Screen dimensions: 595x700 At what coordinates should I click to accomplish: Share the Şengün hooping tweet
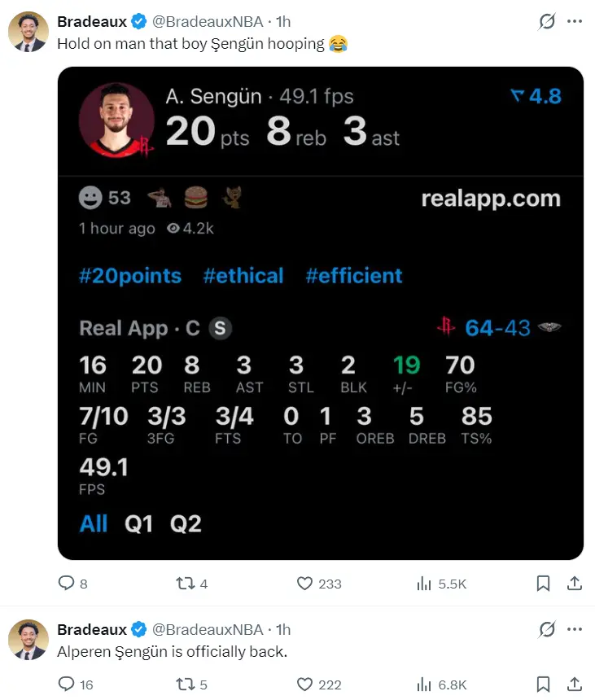pyautogui.click(x=574, y=583)
